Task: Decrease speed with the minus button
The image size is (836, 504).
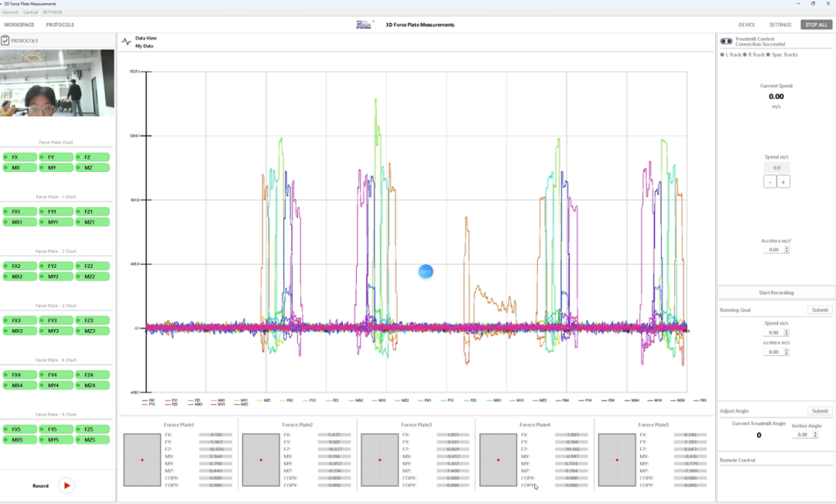Action: [x=769, y=181]
